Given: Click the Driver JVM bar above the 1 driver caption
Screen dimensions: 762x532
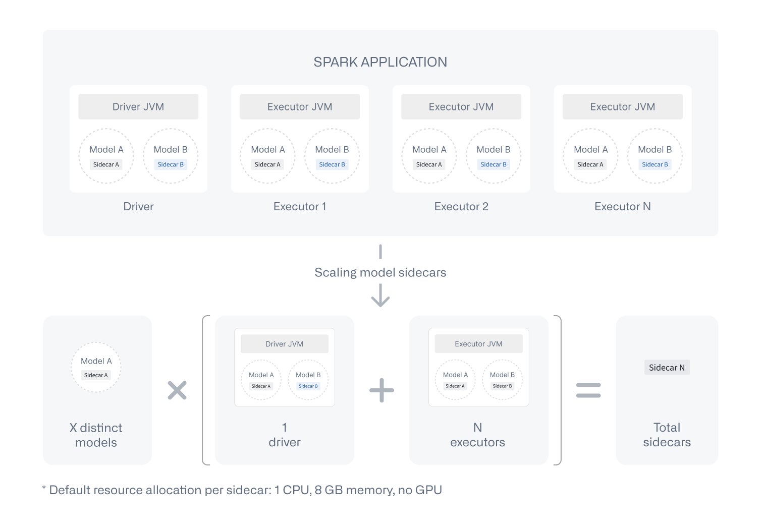Looking at the screenshot, I should point(285,344).
